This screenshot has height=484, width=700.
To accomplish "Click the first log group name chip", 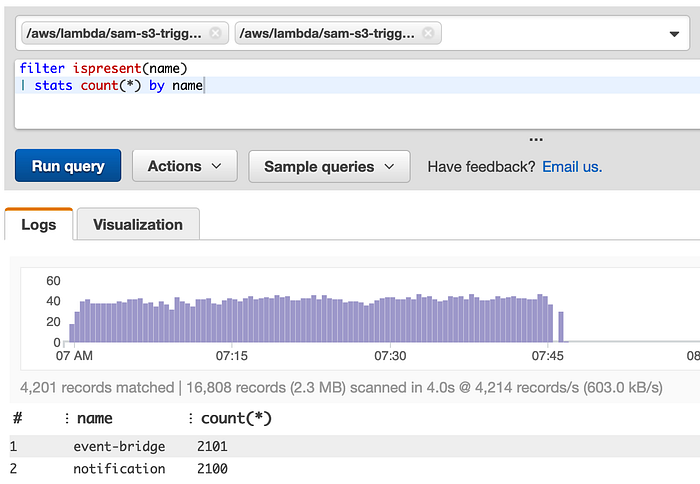I will (x=114, y=33).
